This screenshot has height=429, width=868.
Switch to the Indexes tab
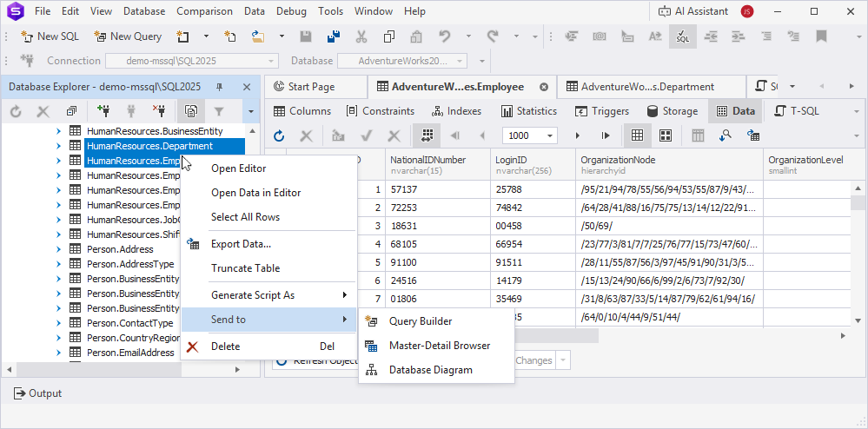click(456, 111)
